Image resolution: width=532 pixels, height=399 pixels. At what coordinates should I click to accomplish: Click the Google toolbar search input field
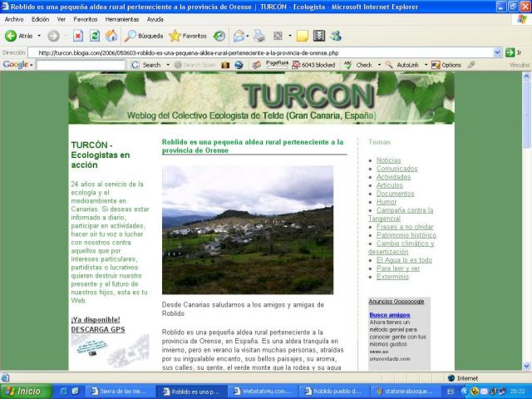(x=81, y=65)
